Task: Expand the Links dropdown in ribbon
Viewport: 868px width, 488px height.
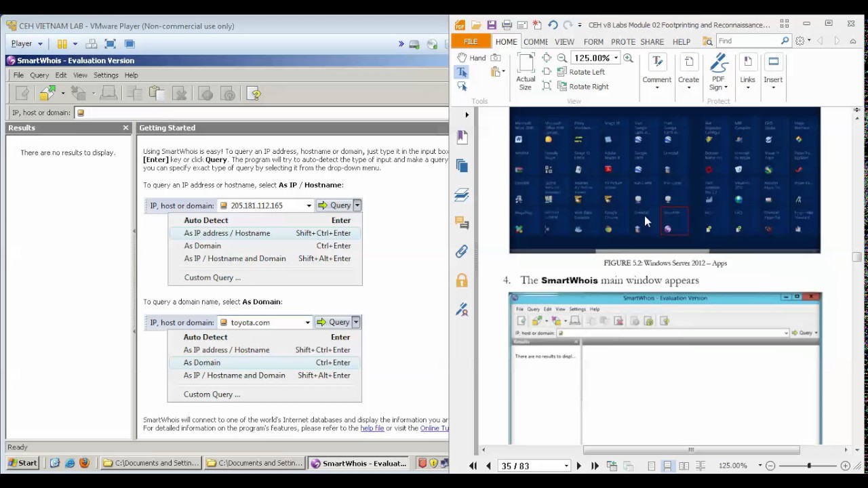Action: point(747,87)
